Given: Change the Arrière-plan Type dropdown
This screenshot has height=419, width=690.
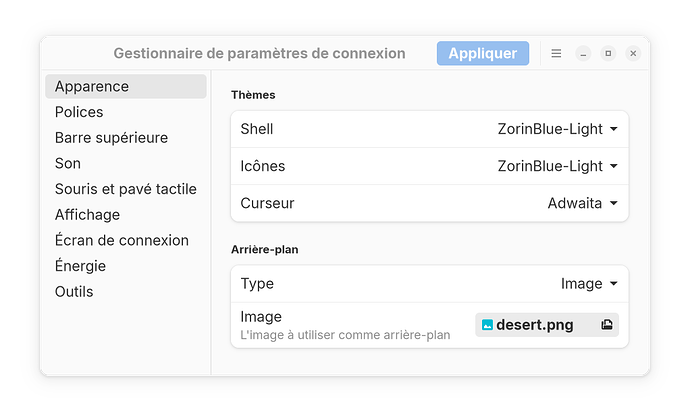Looking at the screenshot, I should (589, 283).
